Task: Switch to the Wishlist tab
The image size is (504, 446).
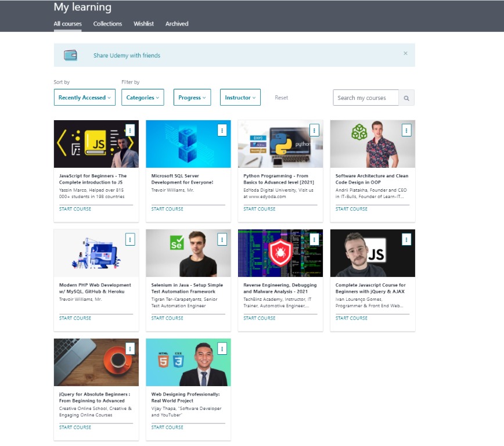Action: [x=143, y=24]
